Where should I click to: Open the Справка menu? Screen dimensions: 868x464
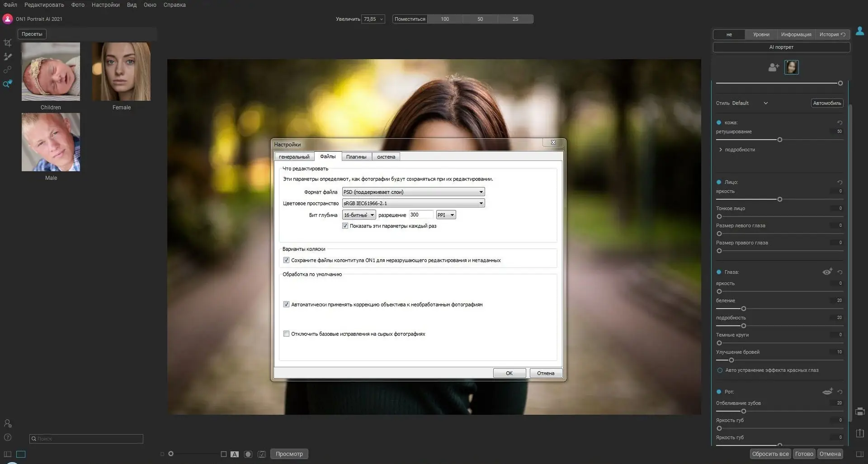(x=175, y=5)
